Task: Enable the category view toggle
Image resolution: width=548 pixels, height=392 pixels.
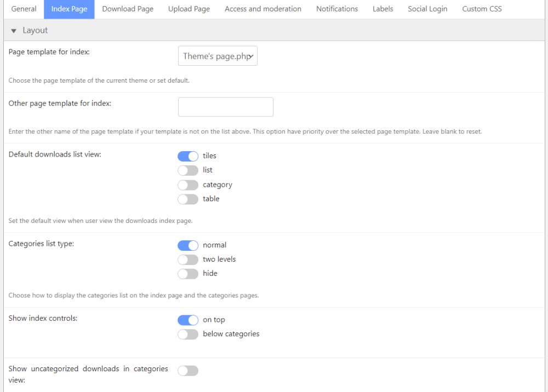Action: coord(188,185)
